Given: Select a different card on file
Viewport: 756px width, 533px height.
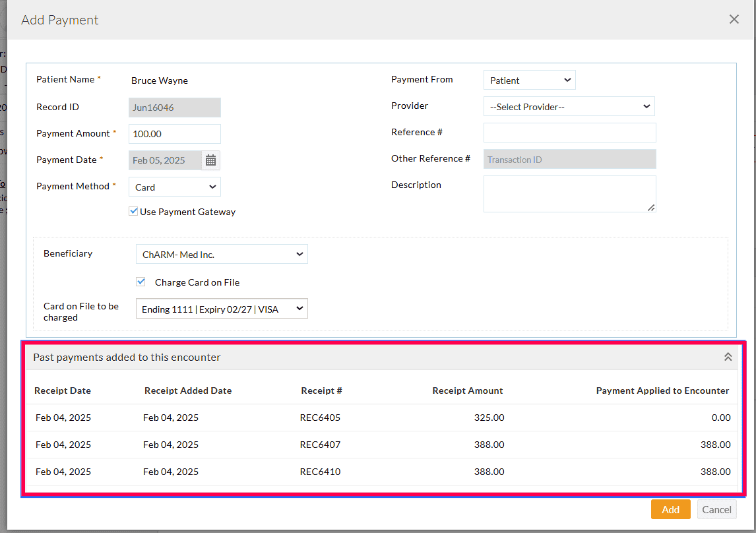Looking at the screenshot, I should click(x=221, y=308).
